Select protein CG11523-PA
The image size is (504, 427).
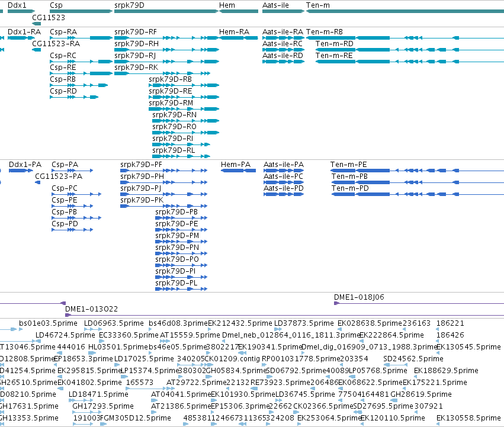[59, 176]
